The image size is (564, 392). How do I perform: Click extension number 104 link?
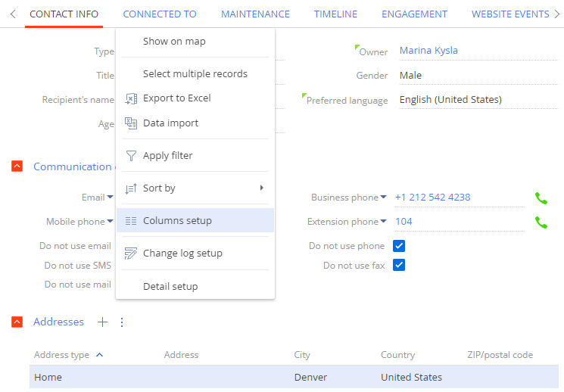click(x=404, y=222)
